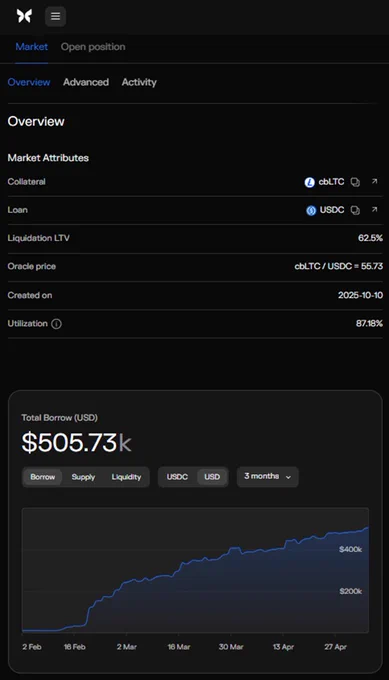Image resolution: width=389 pixels, height=680 pixels.
Task: Click the Created on label
Action: click(x=30, y=295)
